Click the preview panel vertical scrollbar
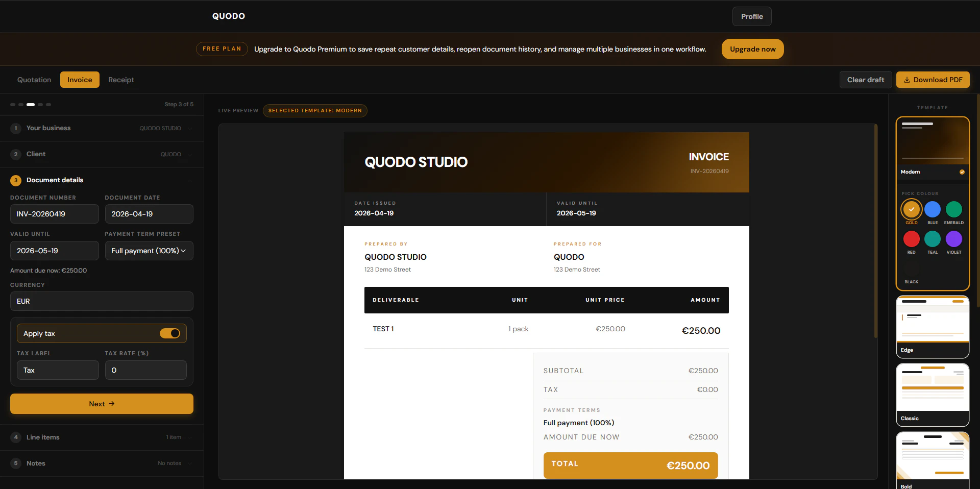Viewport: 980px width, 489px height. (x=876, y=231)
